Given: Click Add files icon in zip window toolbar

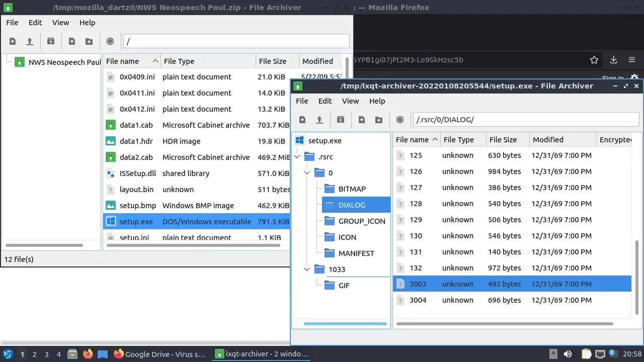Looking at the screenshot, I should click(x=72, y=41).
